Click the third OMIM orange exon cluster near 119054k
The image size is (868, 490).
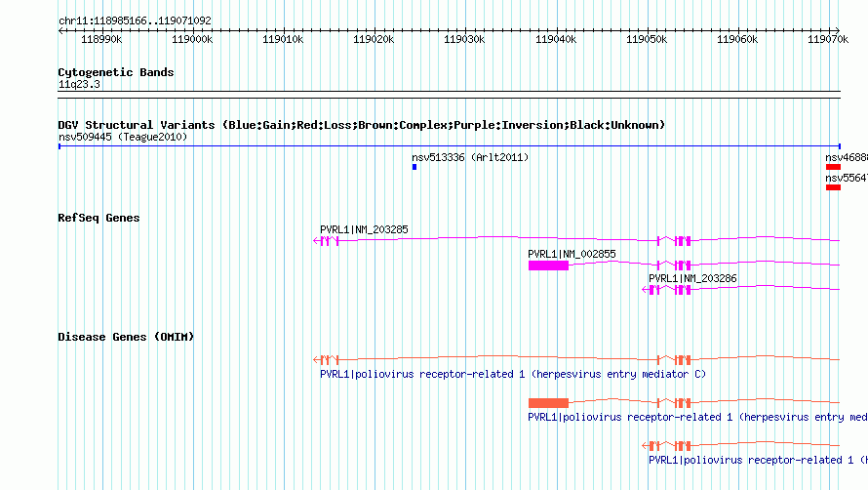tap(683, 446)
